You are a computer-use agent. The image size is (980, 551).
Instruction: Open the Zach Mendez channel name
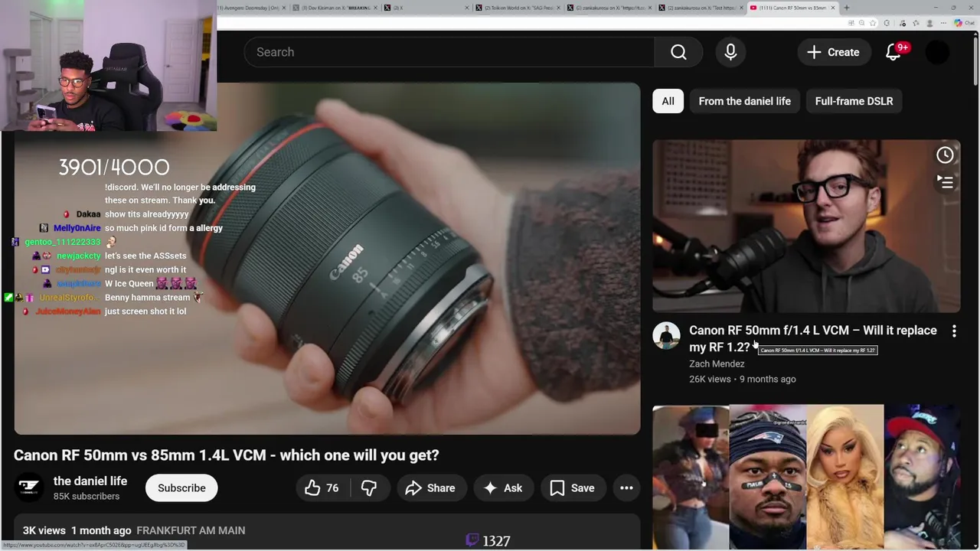717,364
